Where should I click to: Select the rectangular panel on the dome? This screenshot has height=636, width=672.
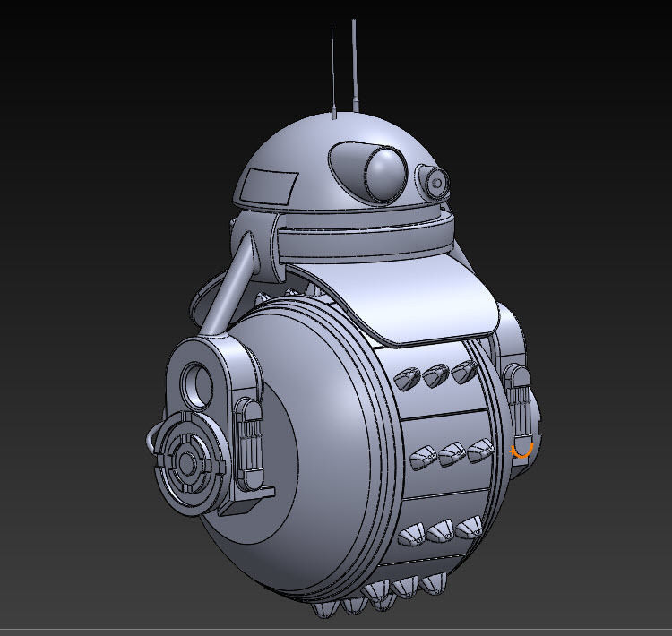268,185
